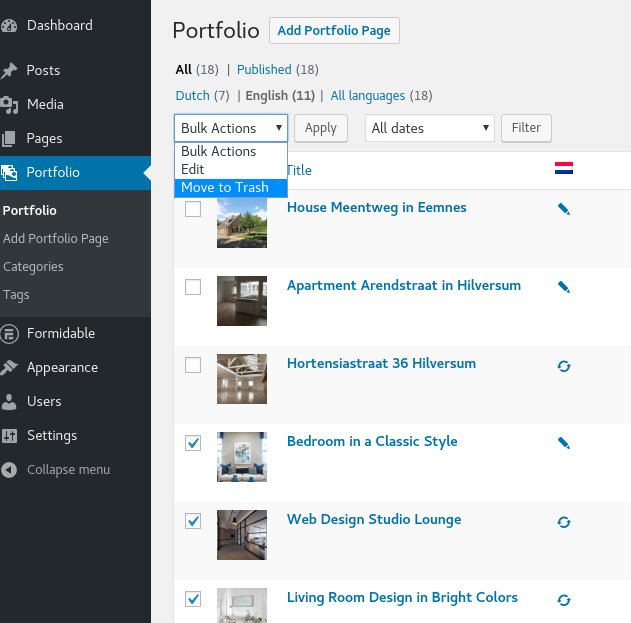Click the pencil icon for Apartment Arendstraat
The width and height of the screenshot is (631, 623).
(563, 287)
